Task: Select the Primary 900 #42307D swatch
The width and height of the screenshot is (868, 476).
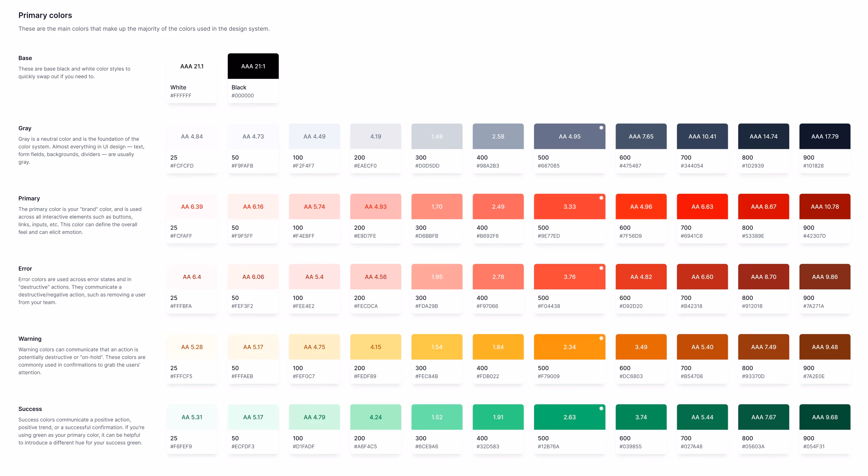Action: point(825,206)
